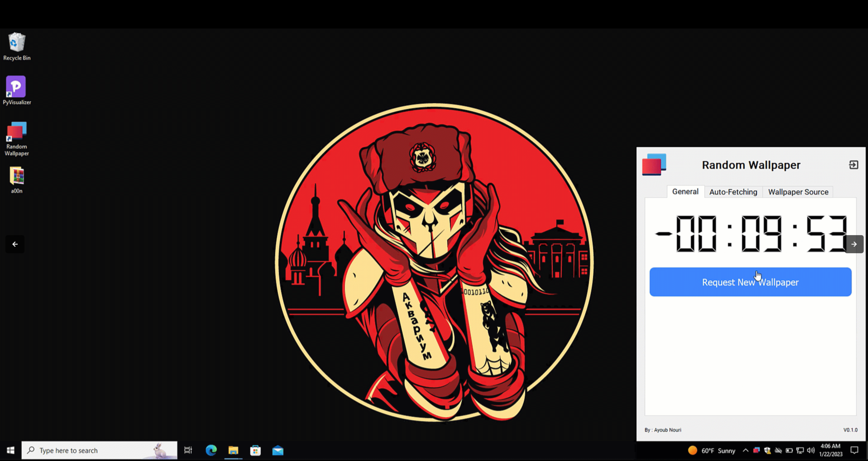The width and height of the screenshot is (868, 461).
Task: Click the left arrow navigation button
Action: (15, 244)
